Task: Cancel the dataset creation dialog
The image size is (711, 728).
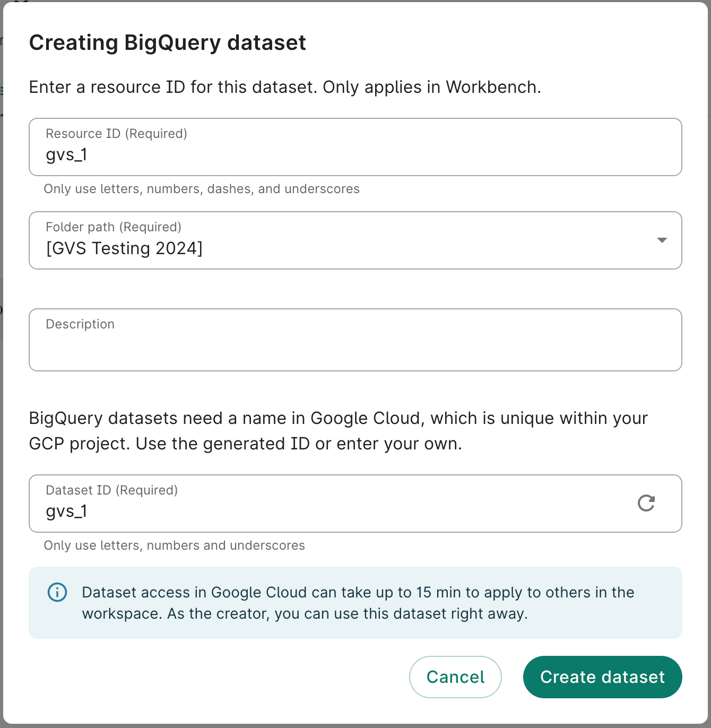Action: coord(455,677)
